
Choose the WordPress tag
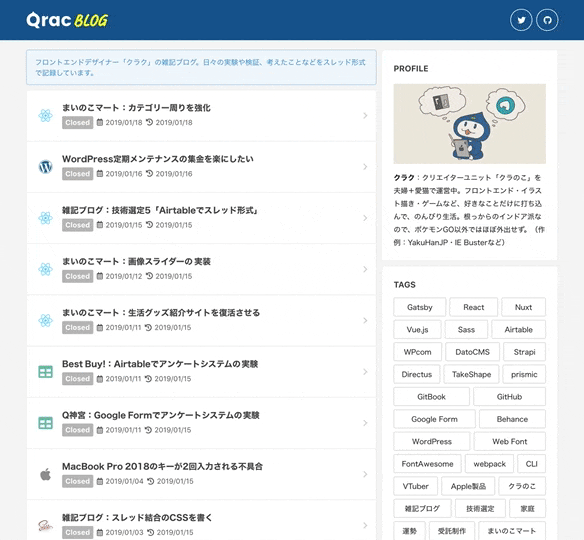point(432,441)
